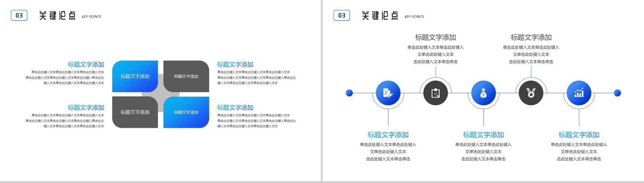Click the 03 badge on the left slide
The height and width of the screenshot is (183, 644).
[x=19, y=15]
